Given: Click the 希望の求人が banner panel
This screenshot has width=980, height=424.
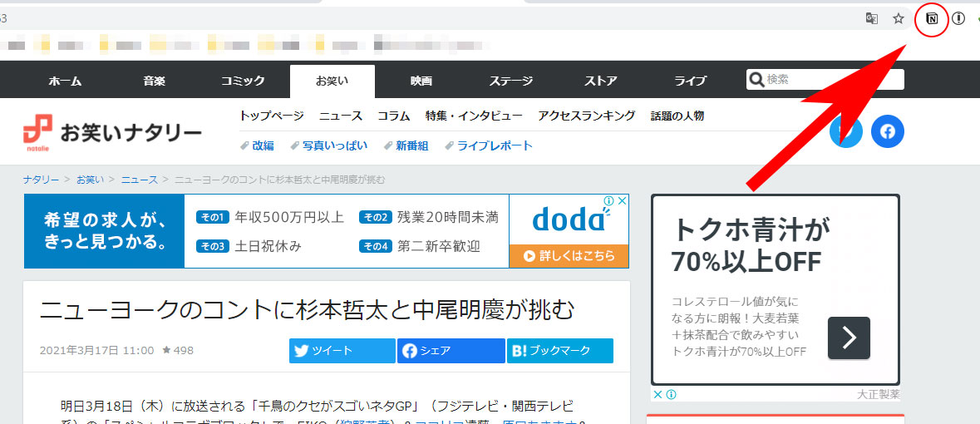Looking at the screenshot, I should pos(104,231).
